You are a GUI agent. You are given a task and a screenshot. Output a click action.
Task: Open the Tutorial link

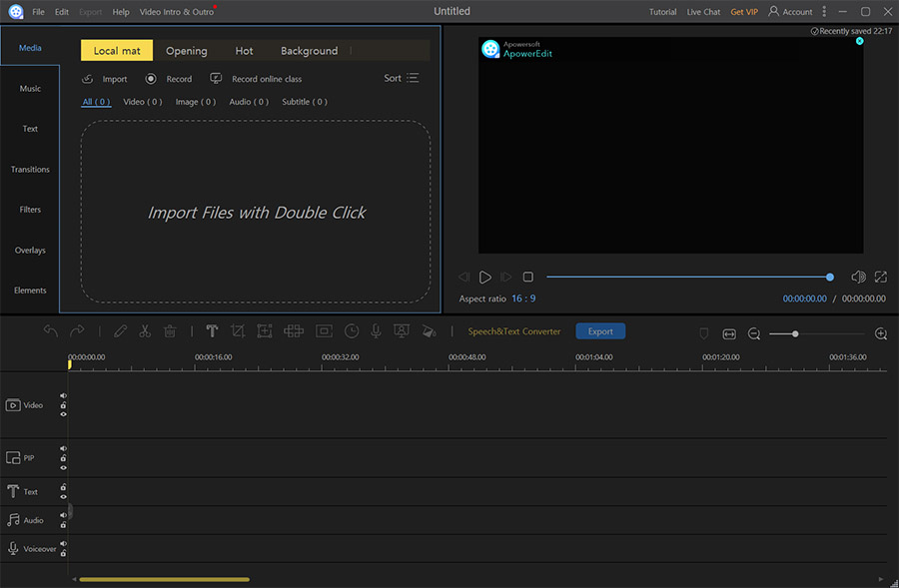click(x=663, y=11)
